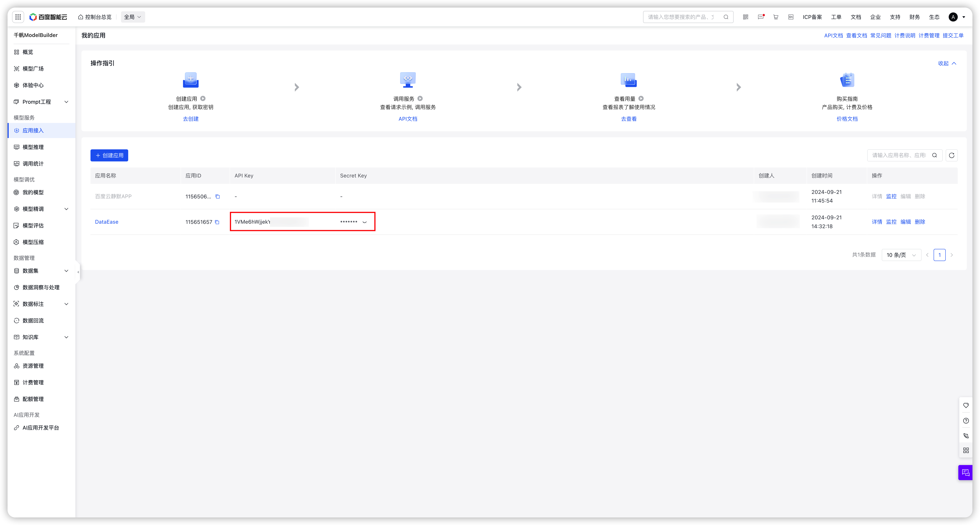
Task: Click the app name search field
Action: pyautogui.click(x=899, y=155)
